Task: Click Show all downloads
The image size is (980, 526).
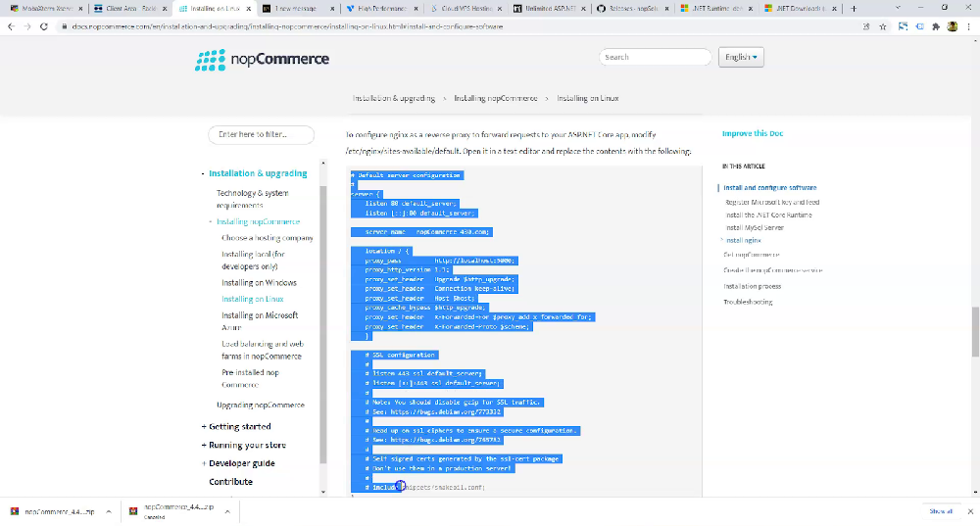Action: pyautogui.click(x=940, y=511)
